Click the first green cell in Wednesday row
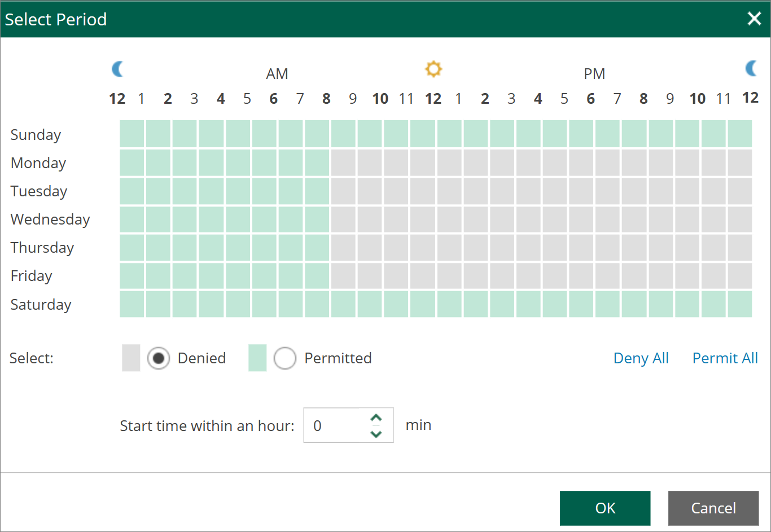This screenshot has width=771, height=532. [x=132, y=219]
